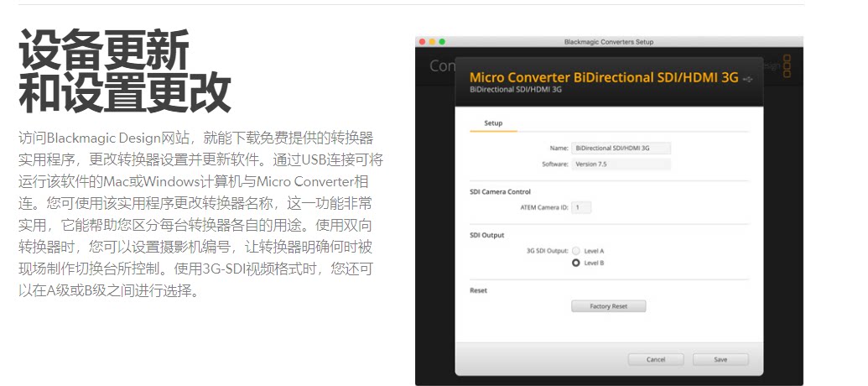
Task: Click the 3G SDI Output label
Action: coord(547,251)
